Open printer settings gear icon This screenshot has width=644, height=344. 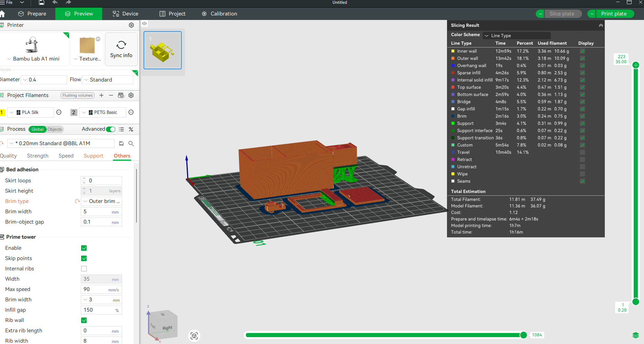(131, 25)
